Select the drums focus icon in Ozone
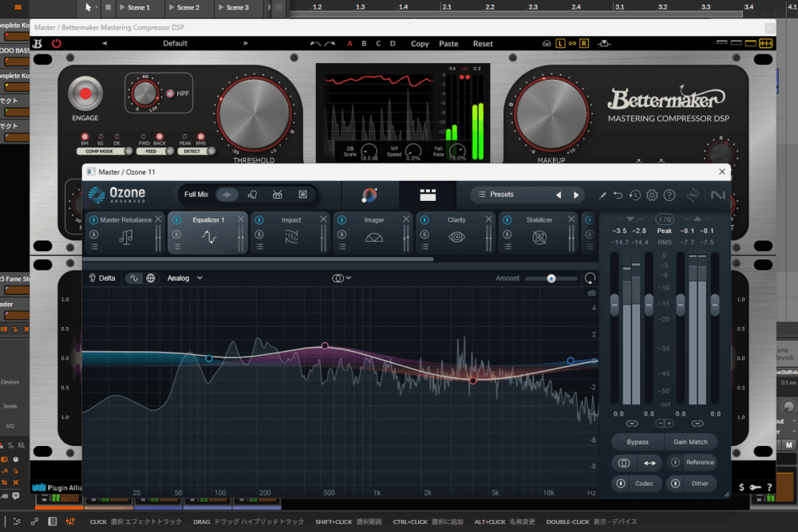 point(278,195)
